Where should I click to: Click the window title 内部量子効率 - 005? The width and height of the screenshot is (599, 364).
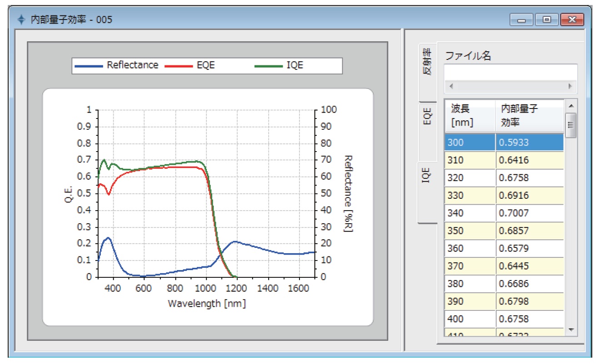point(71,20)
